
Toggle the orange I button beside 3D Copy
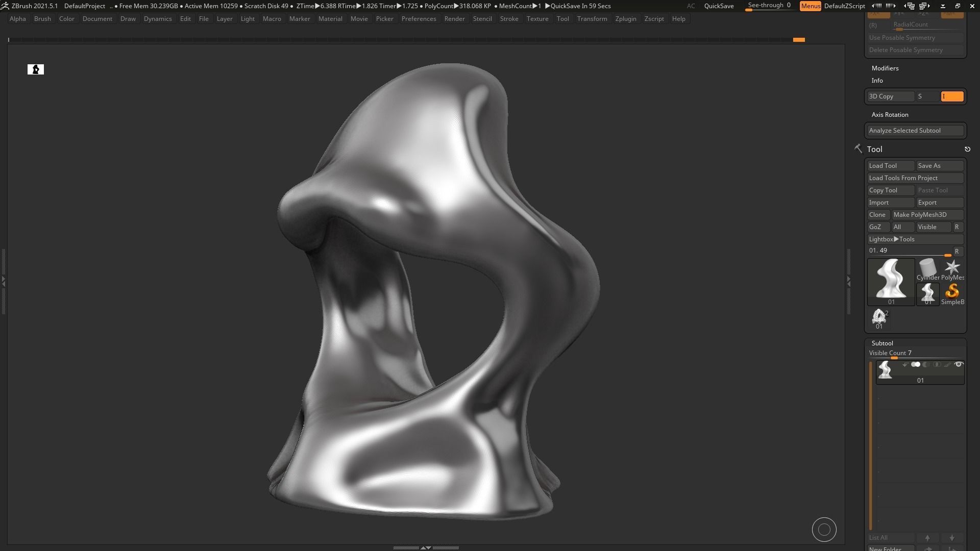(x=952, y=96)
